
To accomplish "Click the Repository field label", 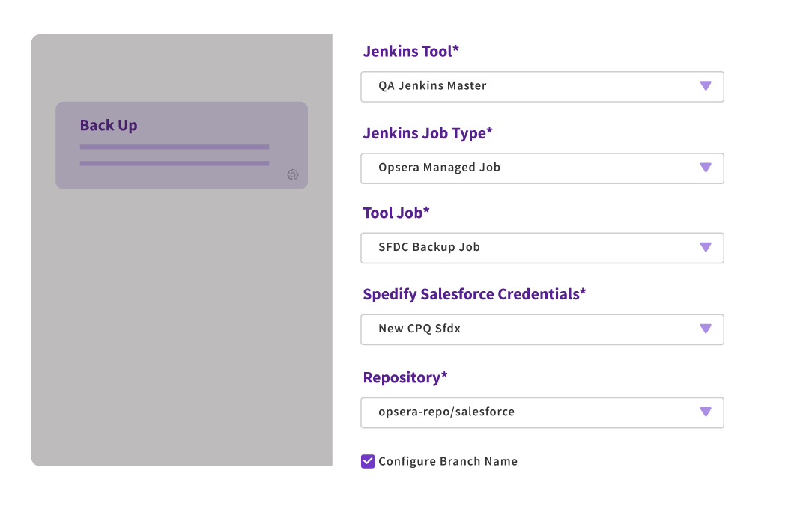I will [405, 377].
